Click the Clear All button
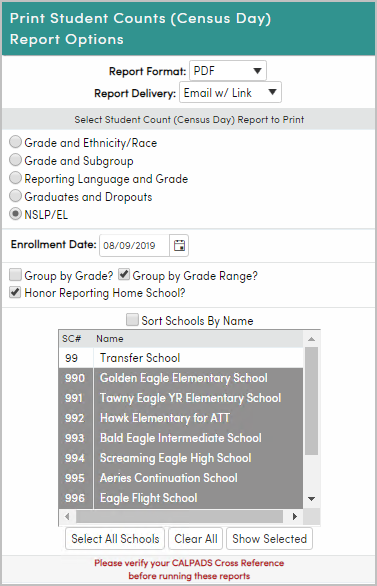 (196, 539)
